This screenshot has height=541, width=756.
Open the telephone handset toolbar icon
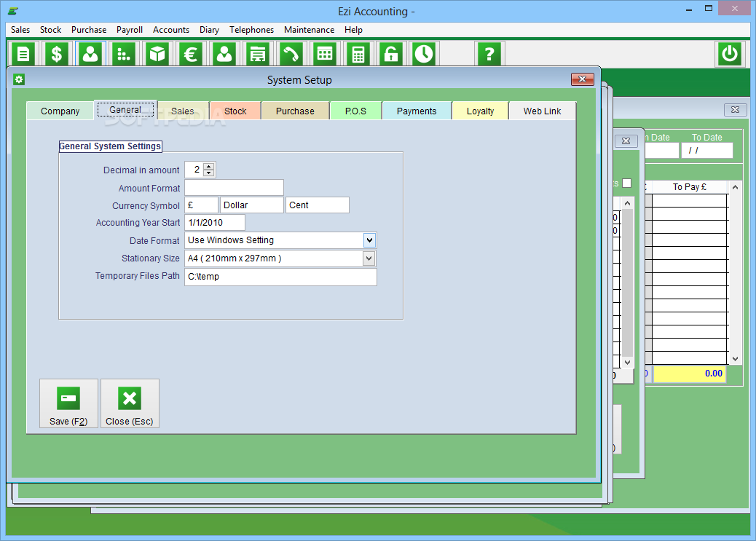pyautogui.click(x=291, y=54)
